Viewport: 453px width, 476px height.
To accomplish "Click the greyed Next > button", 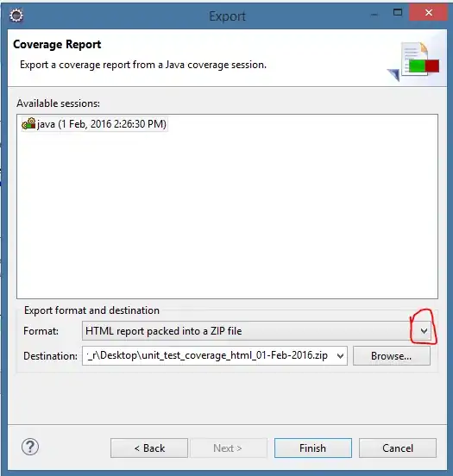I will 229,448.
